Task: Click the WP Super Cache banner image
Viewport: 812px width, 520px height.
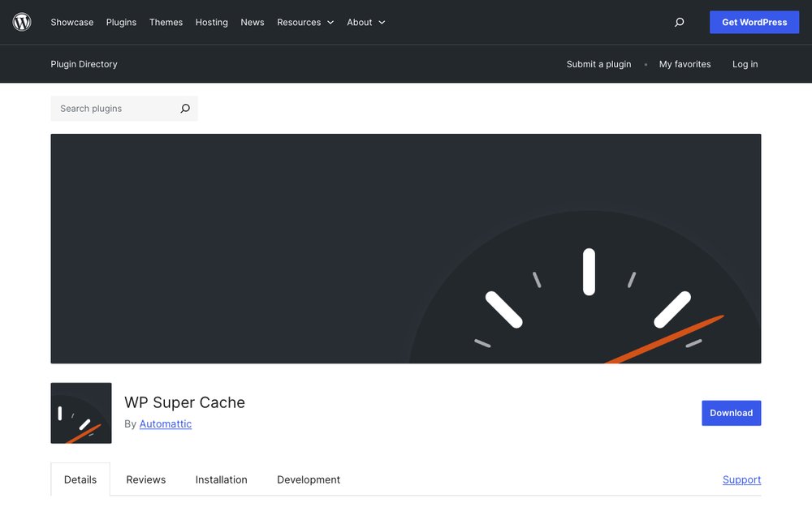Action: (406, 249)
